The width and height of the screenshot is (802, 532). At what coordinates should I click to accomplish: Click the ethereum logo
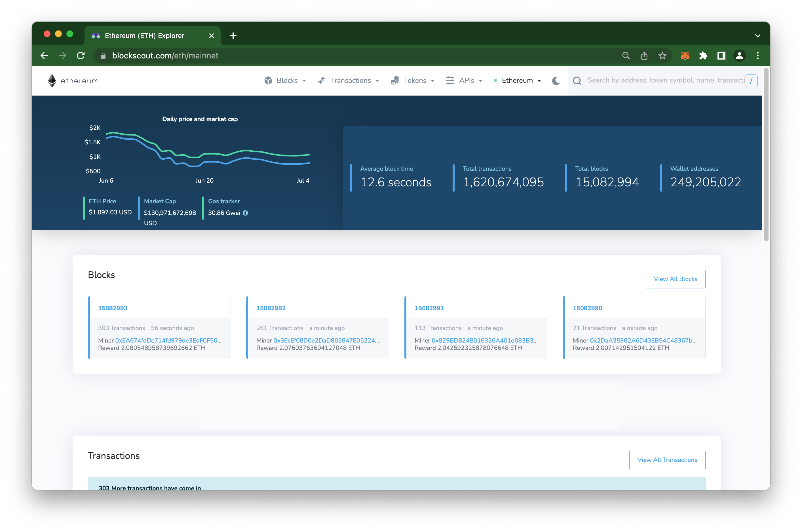pyautogui.click(x=73, y=81)
